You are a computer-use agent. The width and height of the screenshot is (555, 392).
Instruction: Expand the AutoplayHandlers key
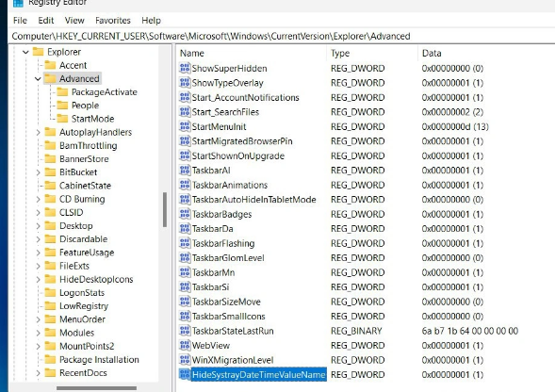coord(38,132)
